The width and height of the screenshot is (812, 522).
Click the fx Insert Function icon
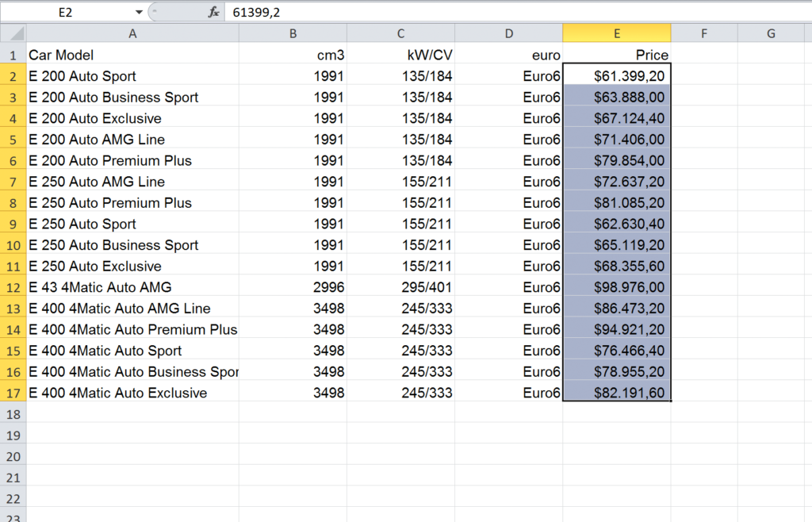(213, 12)
